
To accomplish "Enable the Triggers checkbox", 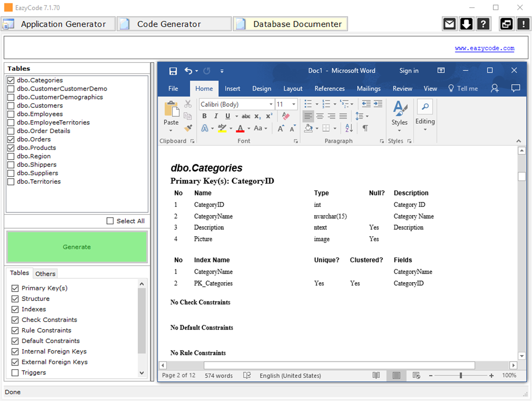I will point(15,373).
